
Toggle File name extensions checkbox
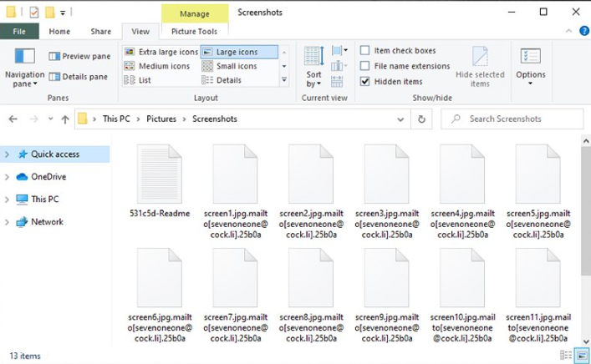(x=365, y=66)
